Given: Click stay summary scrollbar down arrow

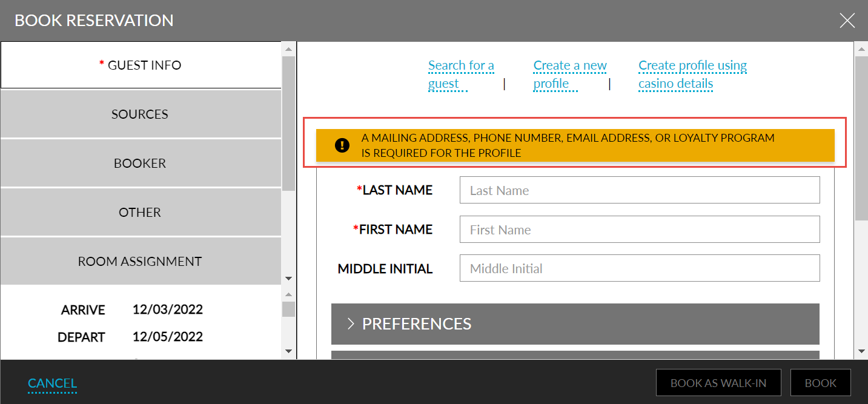Looking at the screenshot, I should pos(288,351).
